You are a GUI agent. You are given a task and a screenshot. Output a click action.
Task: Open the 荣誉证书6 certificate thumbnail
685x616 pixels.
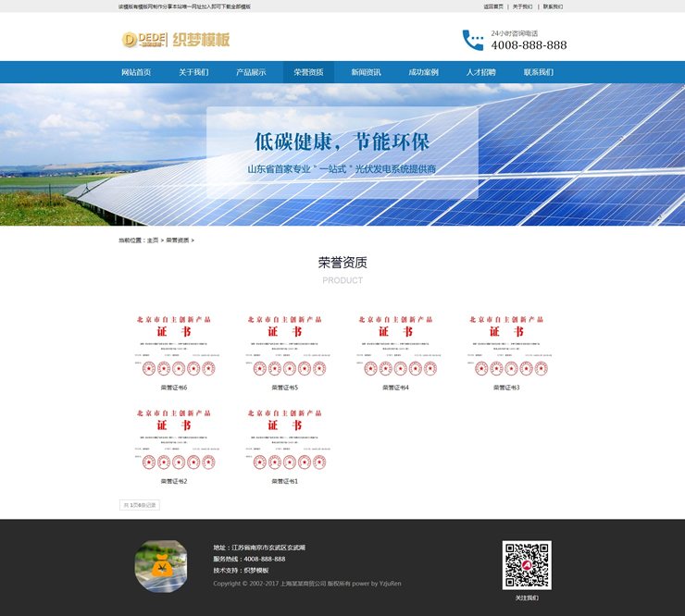pyautogui.click(x=174, y=346)
